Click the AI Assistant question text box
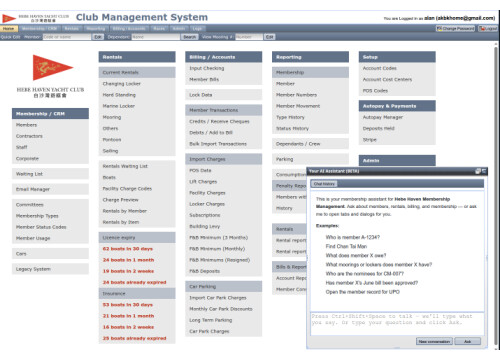The width and height of the screenshot is (500, 360). [x=397, y=323]
